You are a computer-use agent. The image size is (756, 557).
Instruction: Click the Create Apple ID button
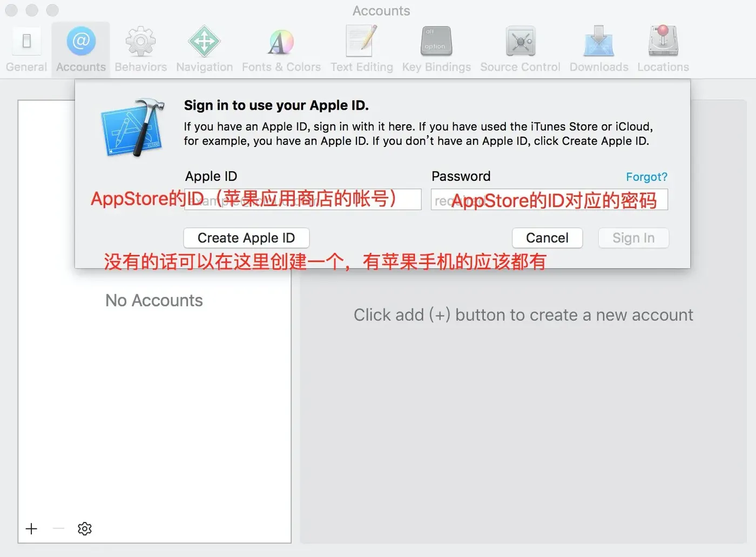[246, 238]
